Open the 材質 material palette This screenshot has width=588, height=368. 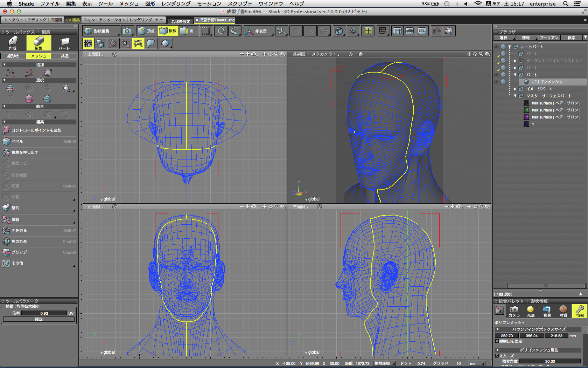[x=563, y=311]
